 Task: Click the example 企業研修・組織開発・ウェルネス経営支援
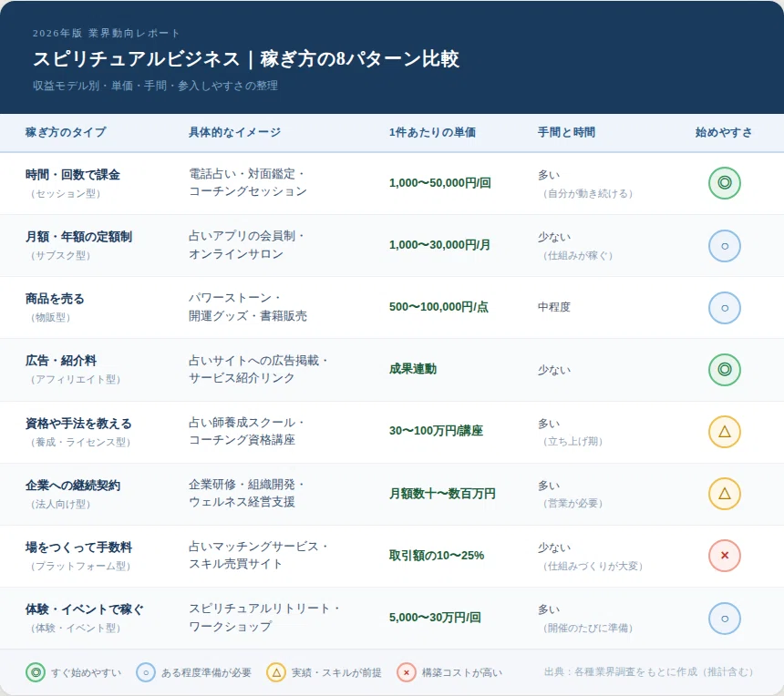pos(246,493)
